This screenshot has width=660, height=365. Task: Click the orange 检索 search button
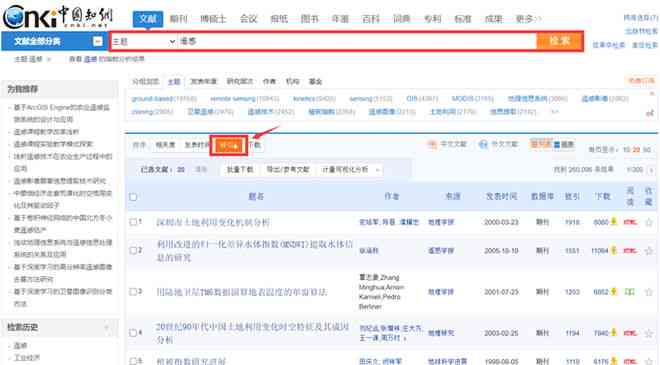click(x=559, y=41)
